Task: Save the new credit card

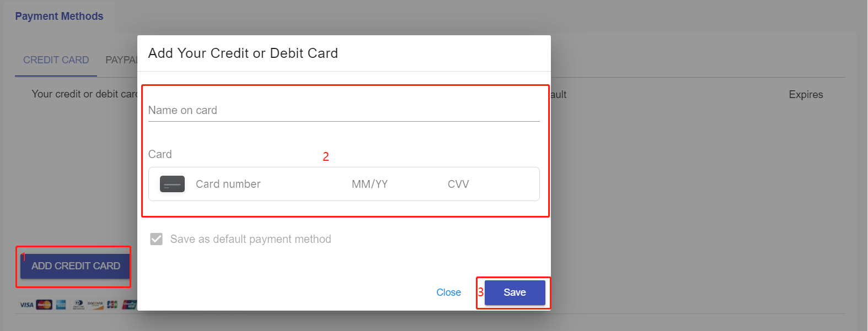Action: click(x=515, y=292)
